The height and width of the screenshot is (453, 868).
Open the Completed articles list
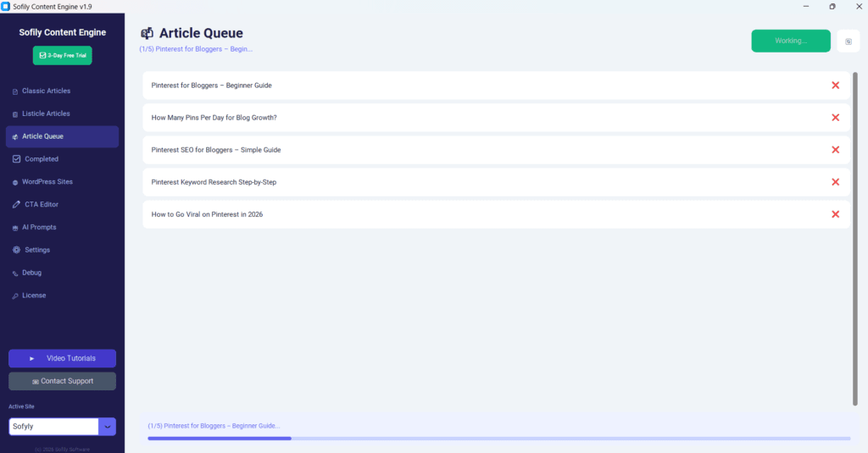(62, 158)
